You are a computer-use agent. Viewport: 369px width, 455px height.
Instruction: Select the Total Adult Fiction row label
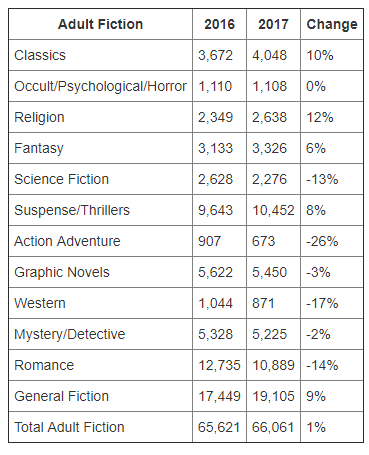tap(69, 427)
